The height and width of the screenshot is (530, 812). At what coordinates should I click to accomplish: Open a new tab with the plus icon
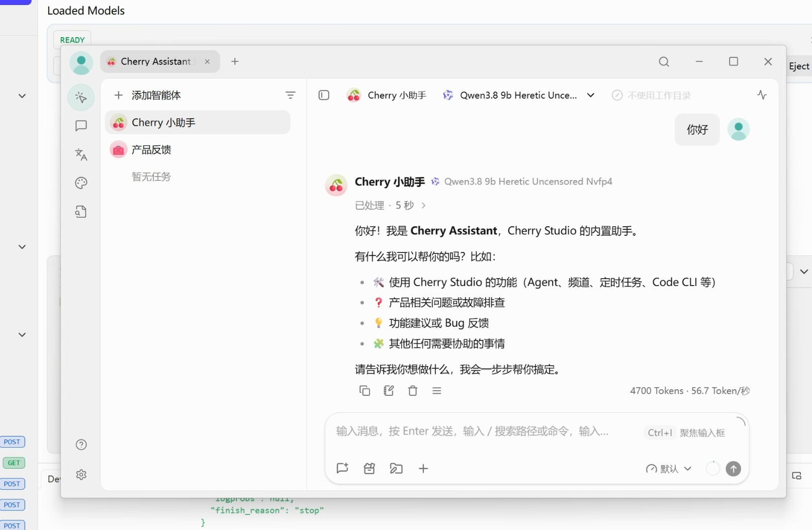235,61
